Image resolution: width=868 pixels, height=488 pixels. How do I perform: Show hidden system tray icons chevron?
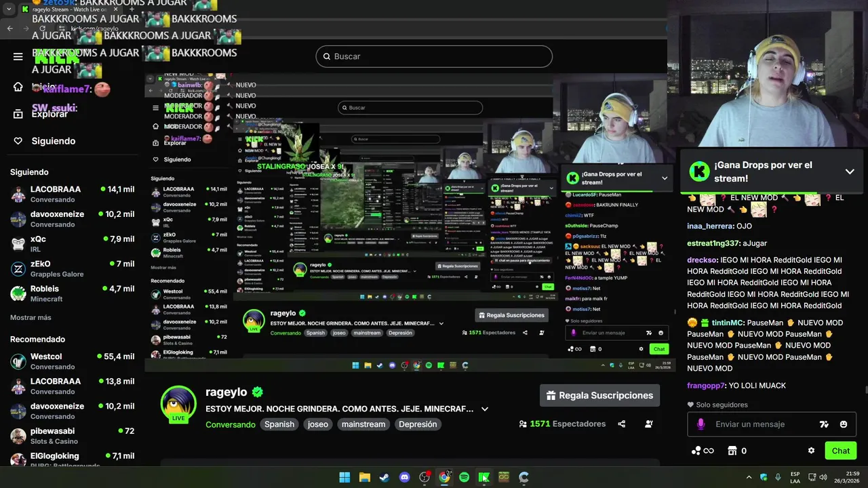(749, 477)
